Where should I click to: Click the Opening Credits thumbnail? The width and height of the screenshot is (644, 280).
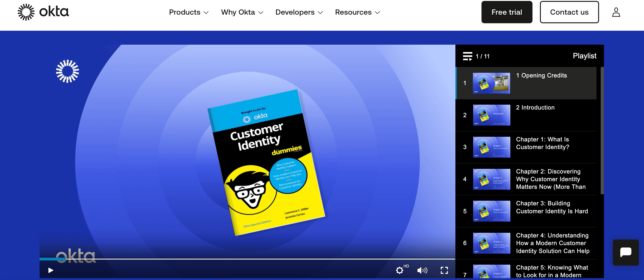pos(491,83)
